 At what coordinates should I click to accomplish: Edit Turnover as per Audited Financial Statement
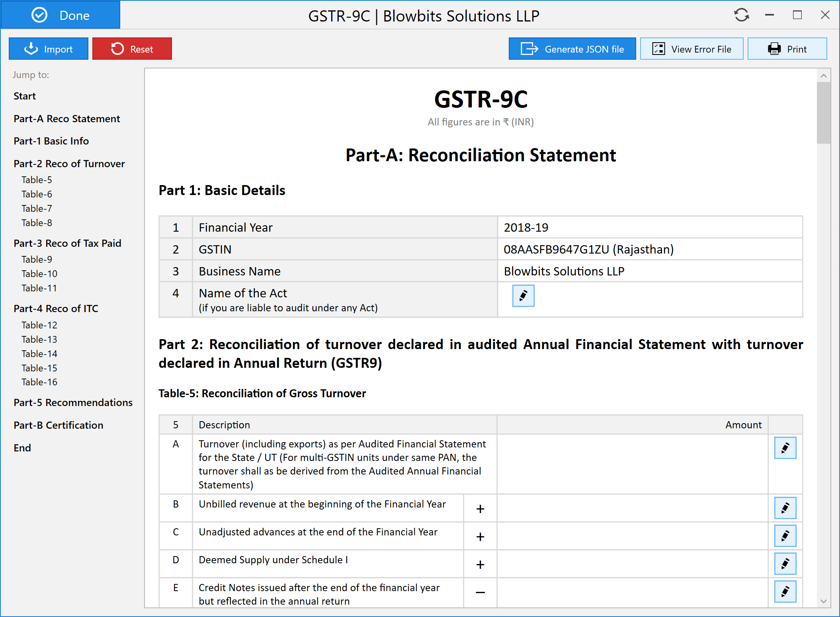point(785,448)
